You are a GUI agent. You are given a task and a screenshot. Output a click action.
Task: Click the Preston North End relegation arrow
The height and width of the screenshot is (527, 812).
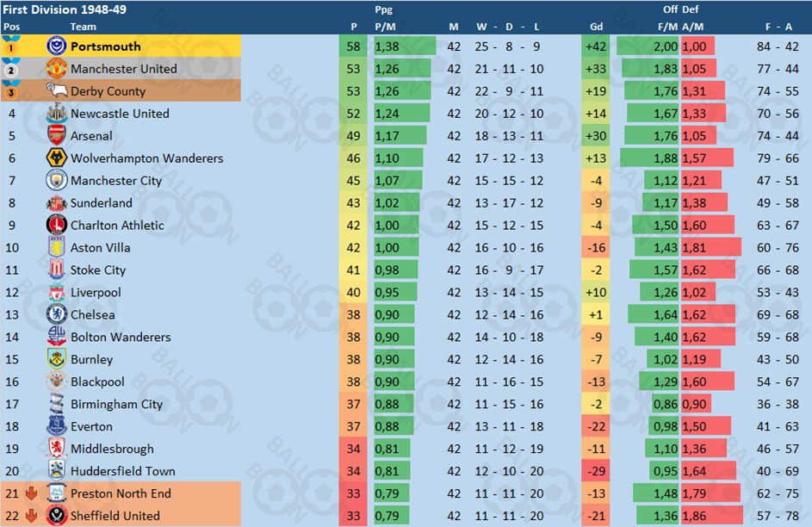(x=32, y=493)
